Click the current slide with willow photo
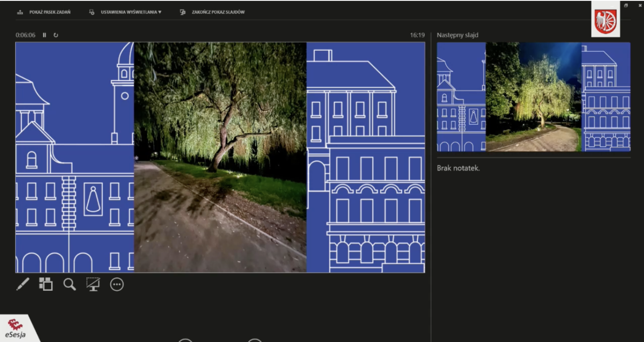The image size is (644, 342). (220, 158)
